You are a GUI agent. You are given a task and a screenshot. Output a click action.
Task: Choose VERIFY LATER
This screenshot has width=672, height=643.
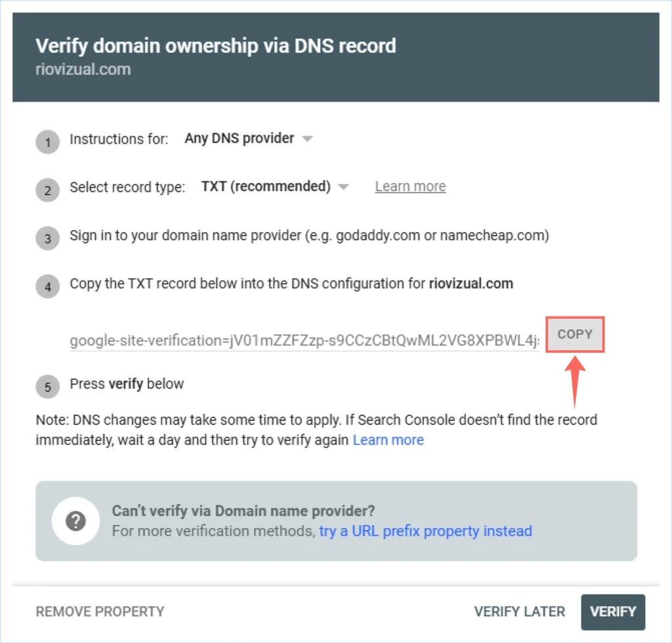coord(519,612)
